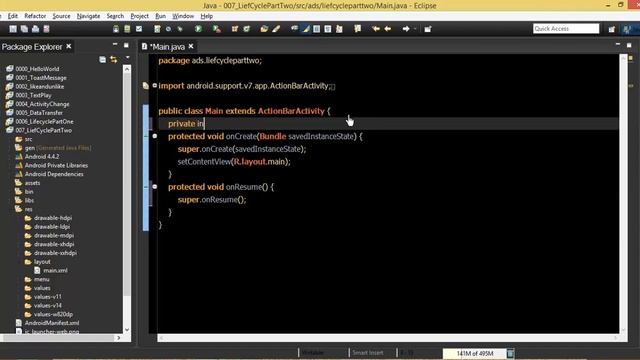Select AndroidManifest.xml in the tree

click(x=52, y=323)
